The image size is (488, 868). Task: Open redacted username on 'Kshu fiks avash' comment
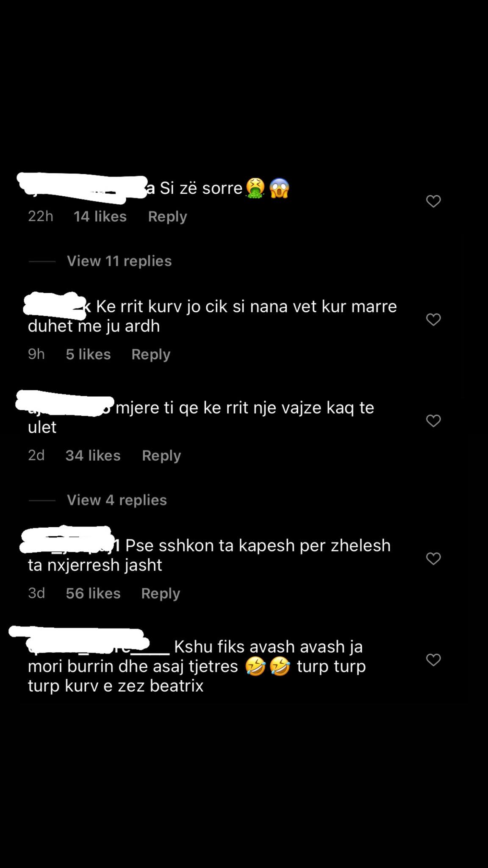(x=89, y=641)
